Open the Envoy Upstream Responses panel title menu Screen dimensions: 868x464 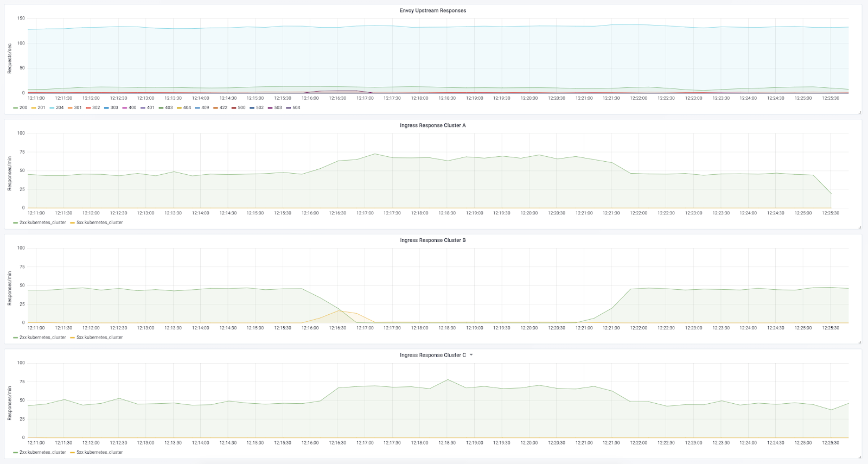pos(433,10)
